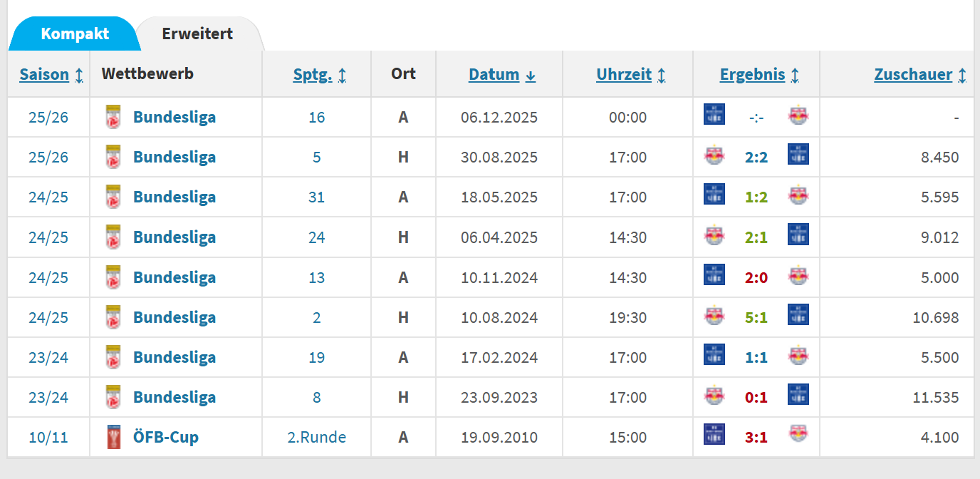Click Bundesliga logo in 23.09.2023 row
Screen dimensions: 980x479
(x=113, y=397)
